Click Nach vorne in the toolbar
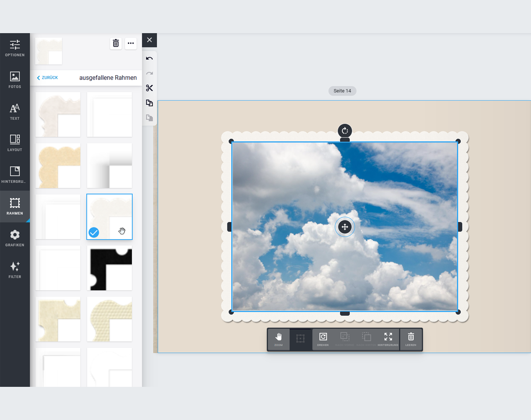The image size is (531, 420). click(345, 340)
